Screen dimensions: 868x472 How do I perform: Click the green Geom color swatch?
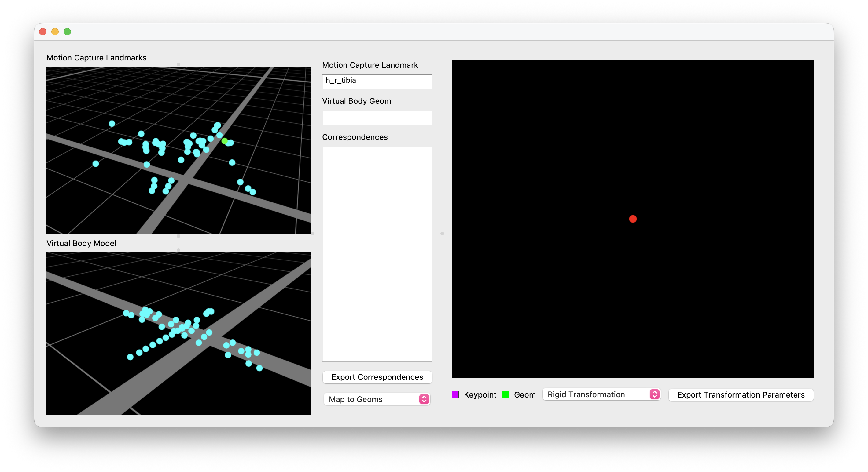(506, 394)
